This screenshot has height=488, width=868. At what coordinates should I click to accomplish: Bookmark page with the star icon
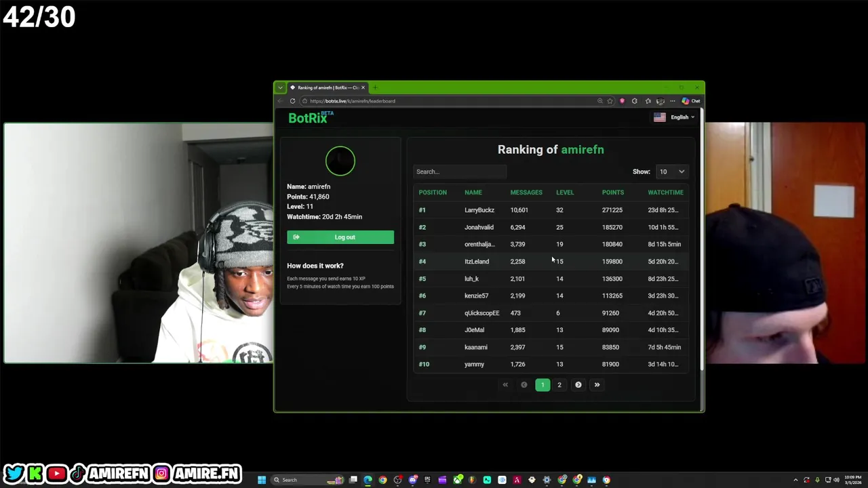click(x=610, y=101)
